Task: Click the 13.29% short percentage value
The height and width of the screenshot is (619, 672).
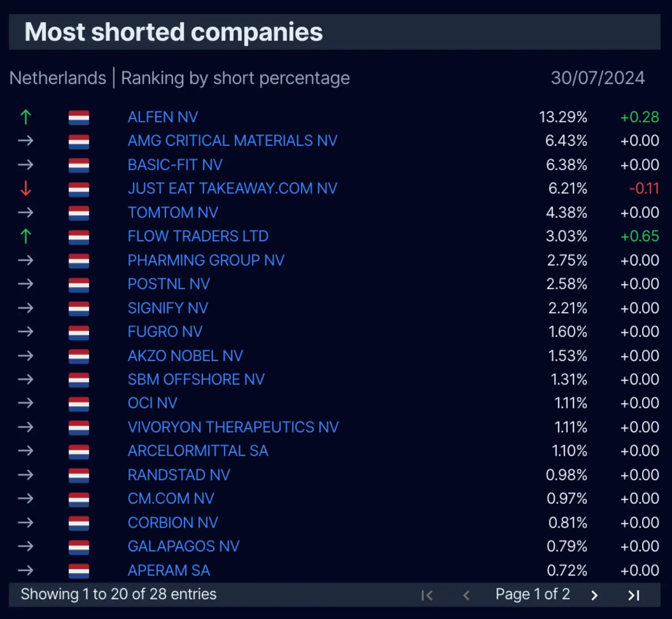Action: click(563, 117)
